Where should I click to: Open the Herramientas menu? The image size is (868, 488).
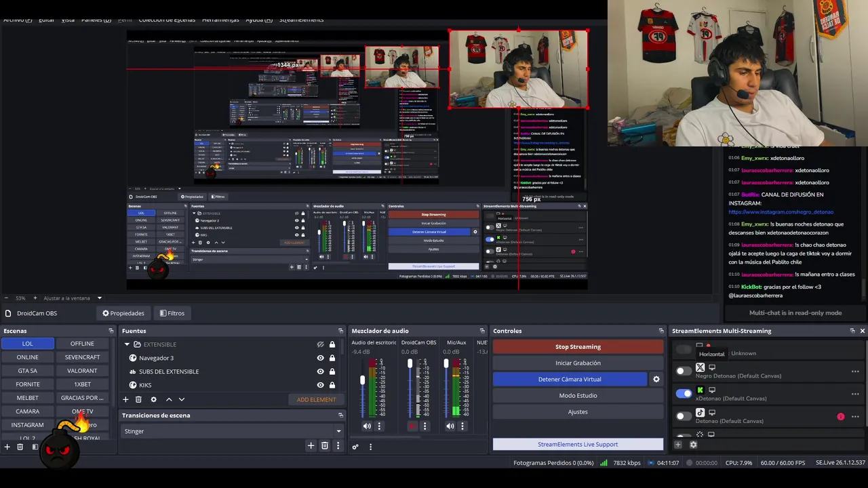(220, 20)
